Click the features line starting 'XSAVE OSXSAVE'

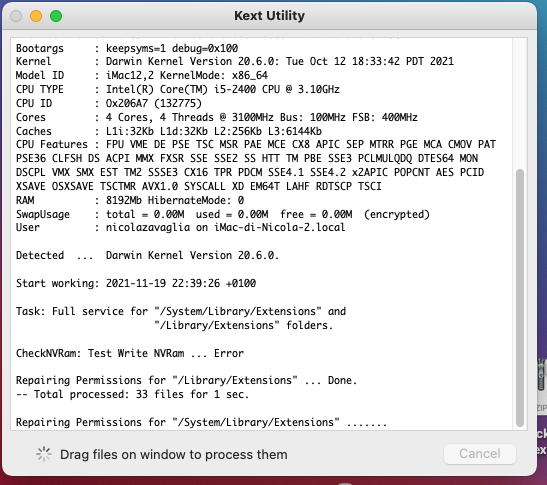coord(198,186)
